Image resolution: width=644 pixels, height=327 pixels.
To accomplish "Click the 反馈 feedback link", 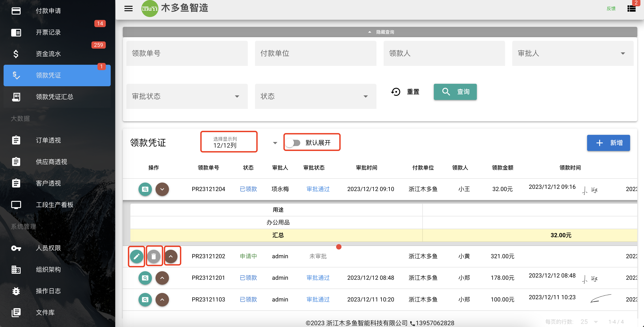I will coord(611,9).
